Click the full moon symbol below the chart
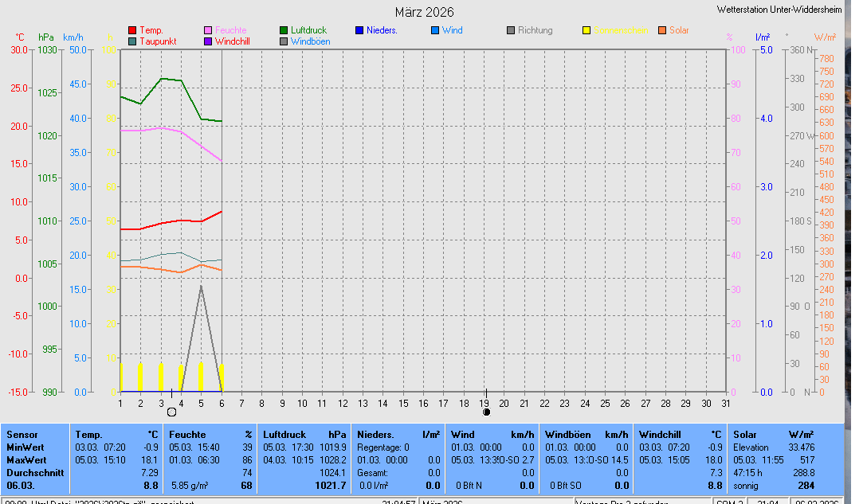 point(171,412)
